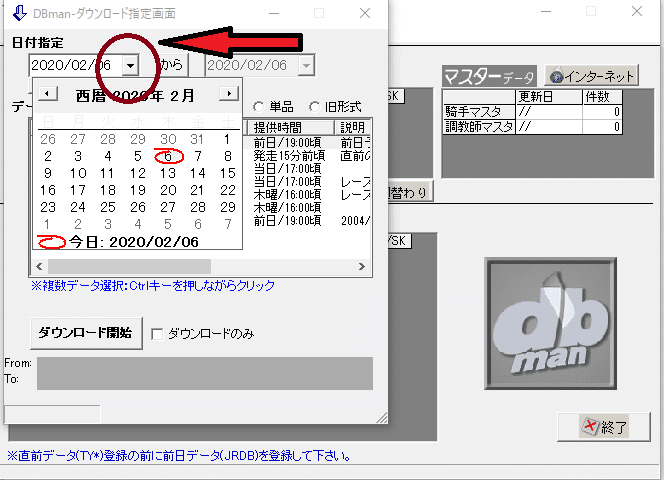Select calendar day 29 of February
Image resolution: width=664 pixels, height=480 pixels.
click(228, 207)
